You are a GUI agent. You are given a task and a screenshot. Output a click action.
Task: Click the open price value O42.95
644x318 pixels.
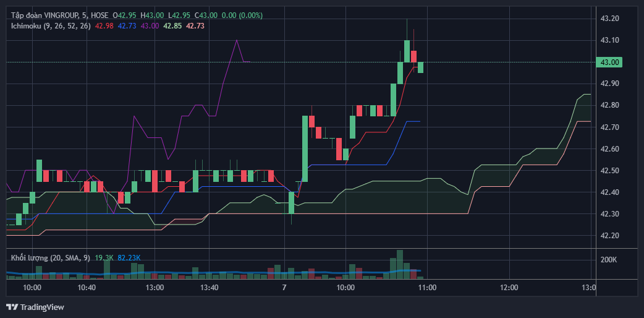point(124,15)
